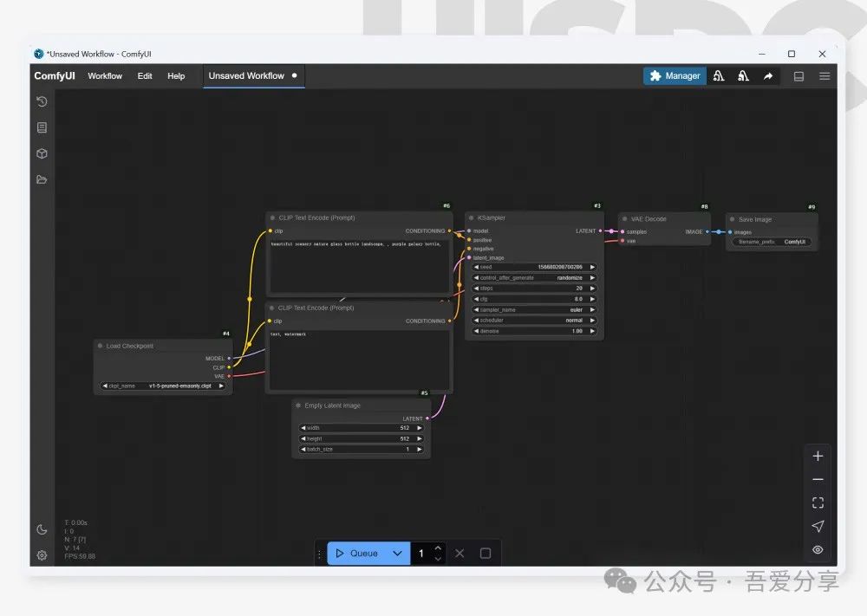Collapse the top CLIP Text Encode node dot
The image size is (867, 616).
click(x=272, y=217)
